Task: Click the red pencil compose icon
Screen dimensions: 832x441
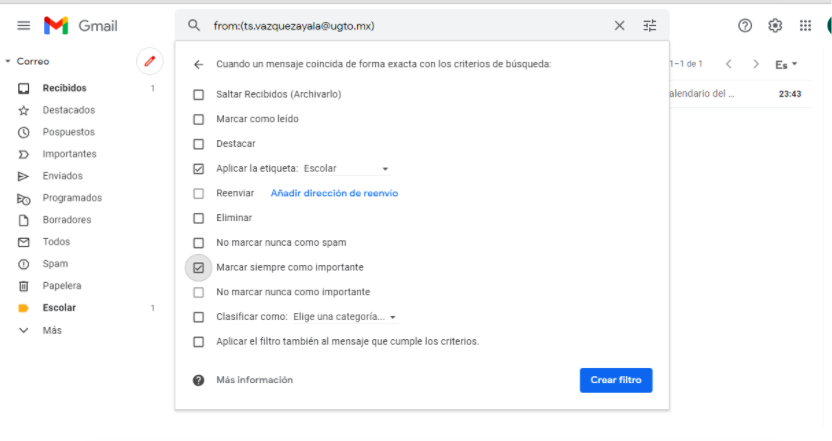Action: (x=150, y=62)
